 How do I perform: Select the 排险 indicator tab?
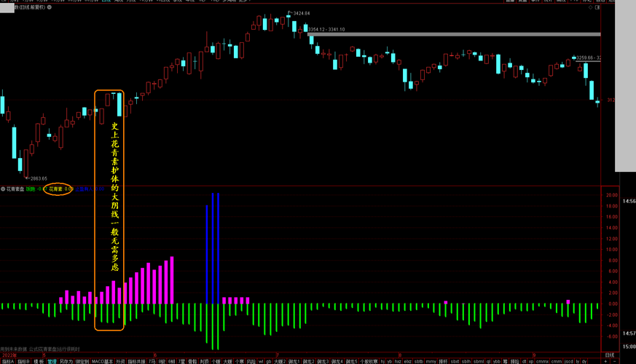(x=515, y=361)
